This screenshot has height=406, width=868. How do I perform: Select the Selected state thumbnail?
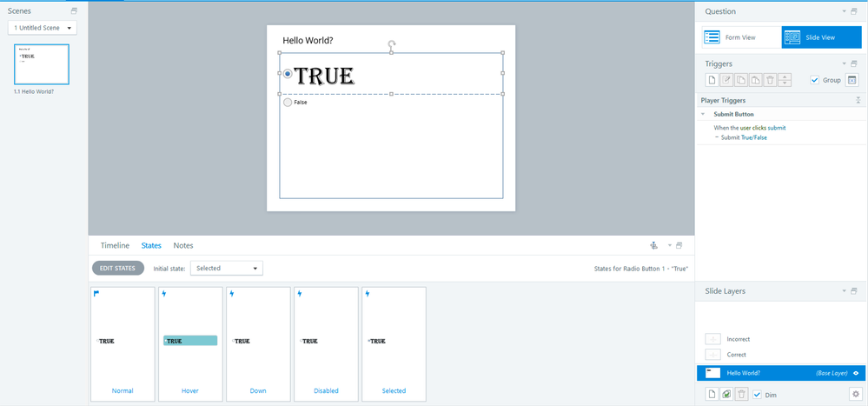coord(394,344)
